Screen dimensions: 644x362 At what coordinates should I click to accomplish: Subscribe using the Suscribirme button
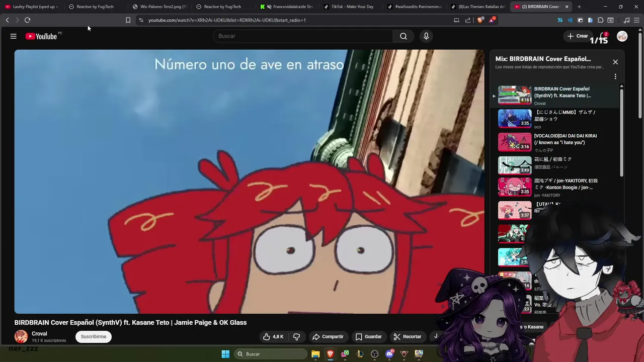click(94, 337)
